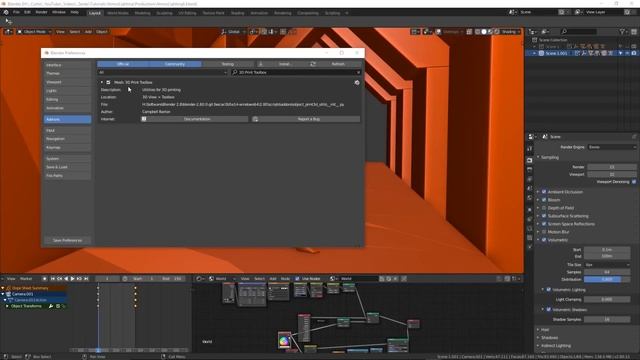This screenshot has width=640, height=360.
Task: Open the Render menu
Action: coord(41,12)
